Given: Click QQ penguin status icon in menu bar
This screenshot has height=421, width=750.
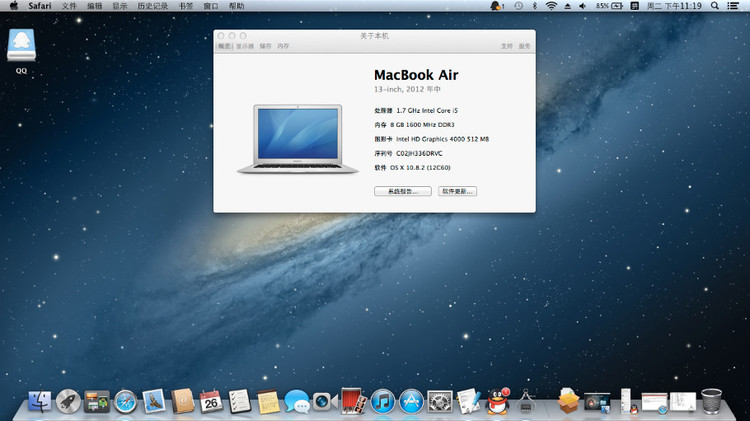Looking at the screenshot, I should click(x=497, y=6).
